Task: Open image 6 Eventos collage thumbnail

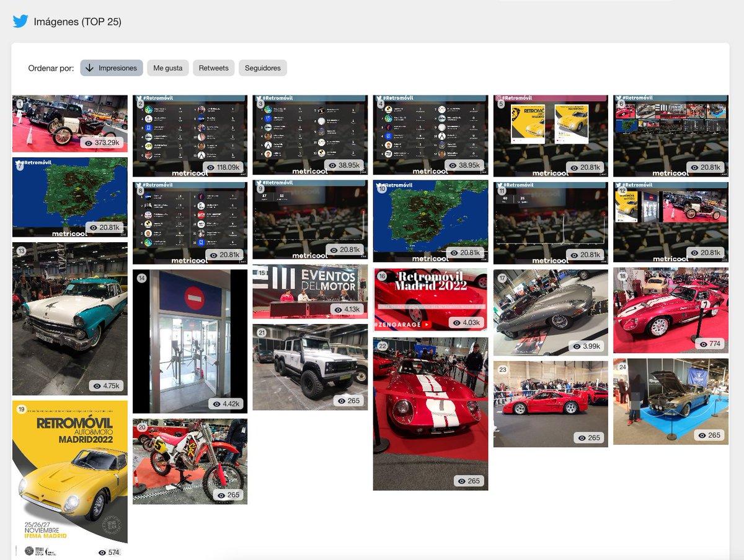Action: (x=671, y=136)
